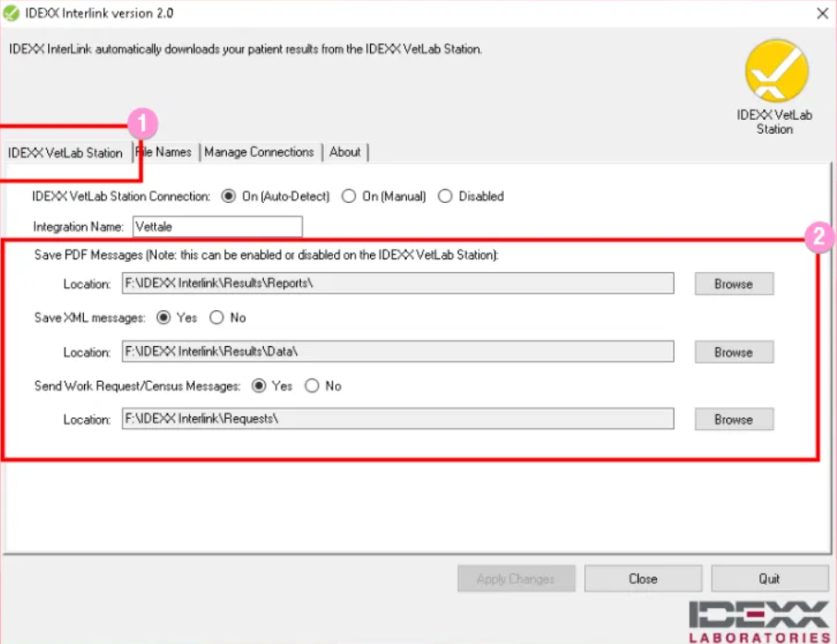Viewport: 837px width, 644px height.
Task: Click the yellow IDEXX VetLab Station icon
Action: click(777, 71)
